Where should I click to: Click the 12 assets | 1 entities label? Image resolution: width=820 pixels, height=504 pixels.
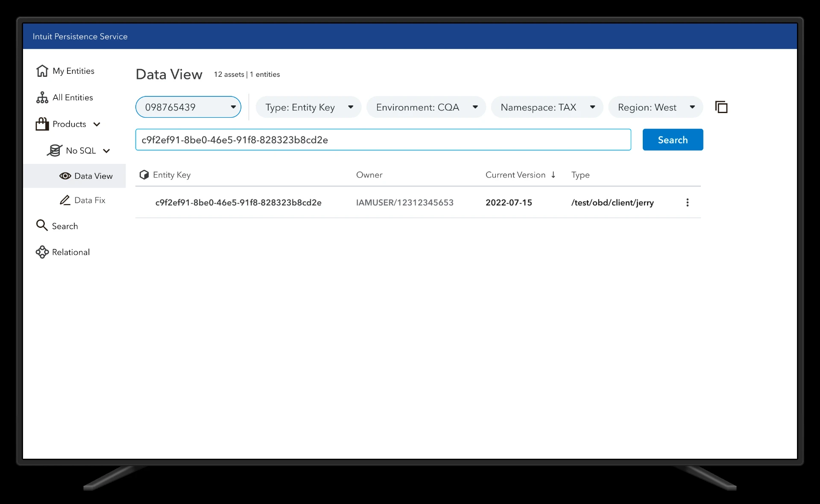click(x=247, y=74)
